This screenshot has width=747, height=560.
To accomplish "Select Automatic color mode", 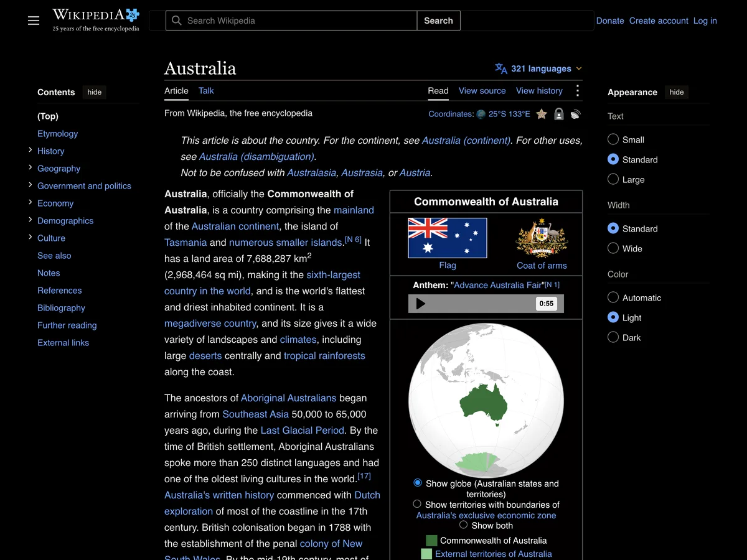I will [613, 298].
